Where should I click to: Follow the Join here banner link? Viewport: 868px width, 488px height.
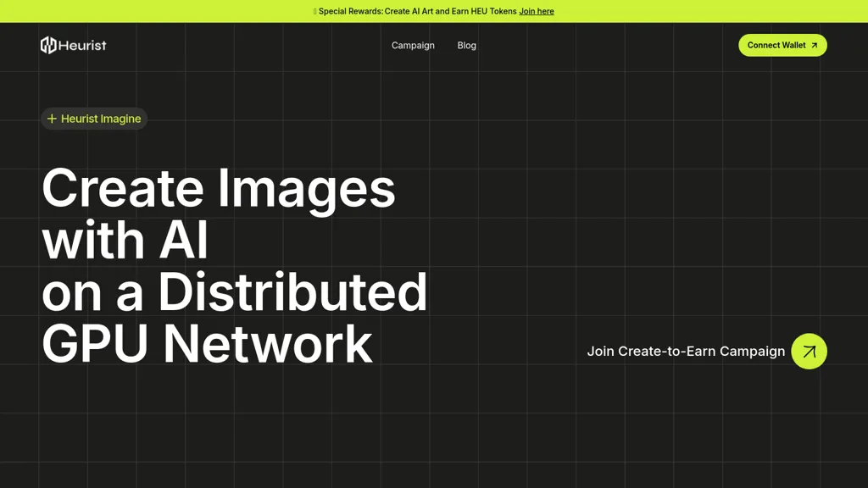pyautogui.click(x=537, y=11)
